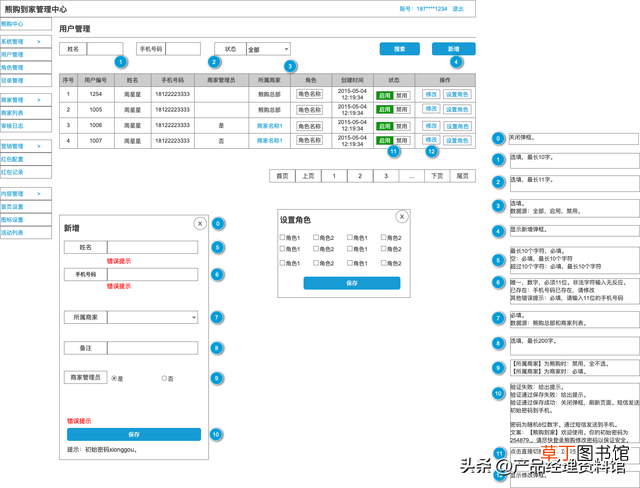Screen dimensions: 640x488
Task: Click 熊购总部 cell in row 1005
Action: [269, 109]
